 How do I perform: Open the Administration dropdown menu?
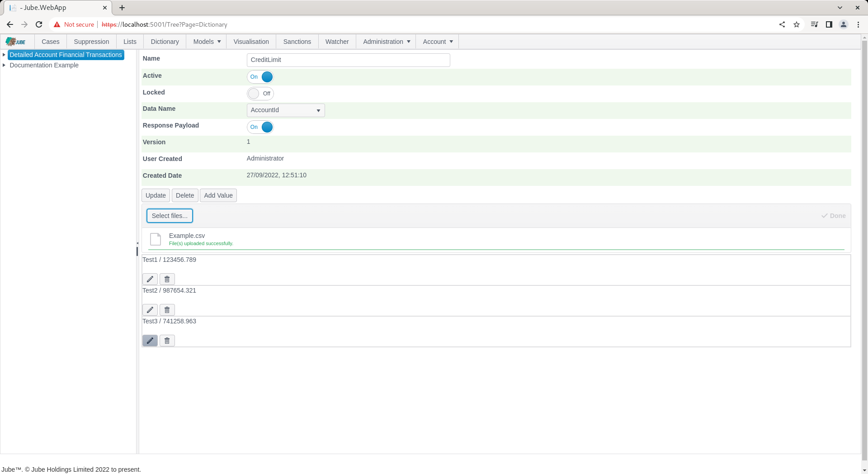click(386, 42)
